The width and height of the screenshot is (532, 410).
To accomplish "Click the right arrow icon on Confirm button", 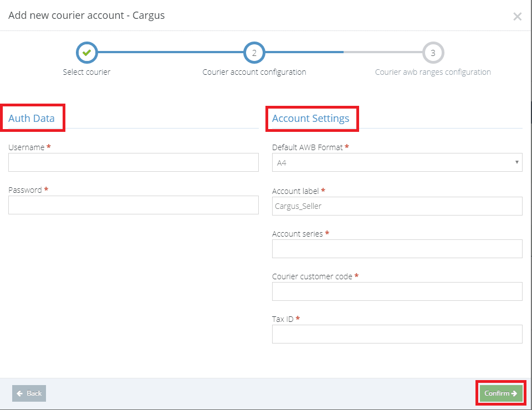I will [514, 393].
